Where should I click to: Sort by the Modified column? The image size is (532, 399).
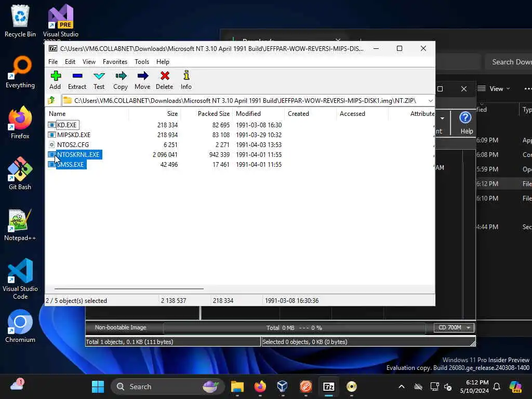tap(259, 114)
